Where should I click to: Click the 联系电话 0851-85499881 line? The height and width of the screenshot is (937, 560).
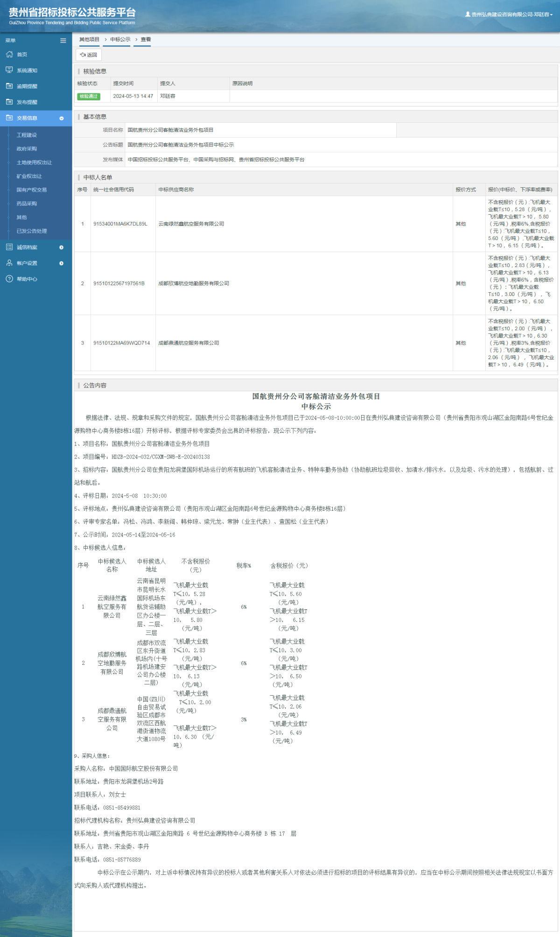point(107,808)
